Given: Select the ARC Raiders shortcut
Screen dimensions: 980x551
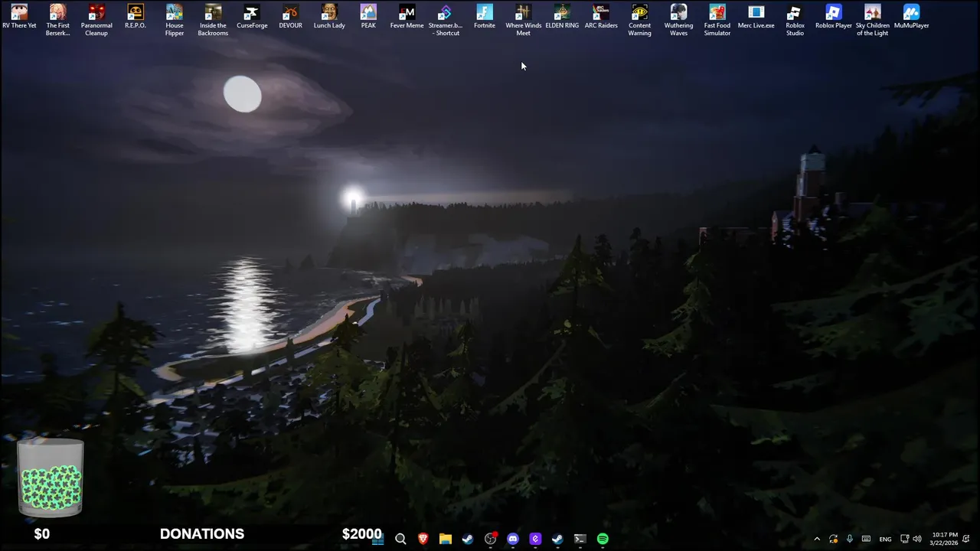Looking at the screenshot, I should 601,18.
